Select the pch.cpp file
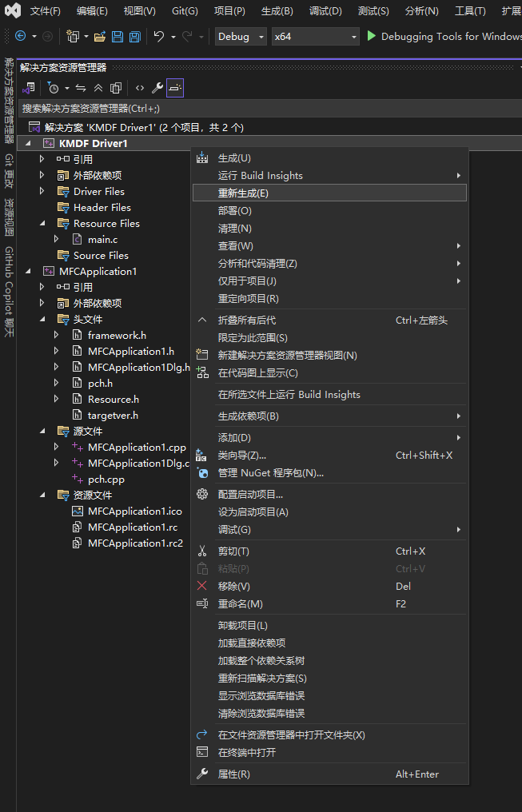 (106, 479)
